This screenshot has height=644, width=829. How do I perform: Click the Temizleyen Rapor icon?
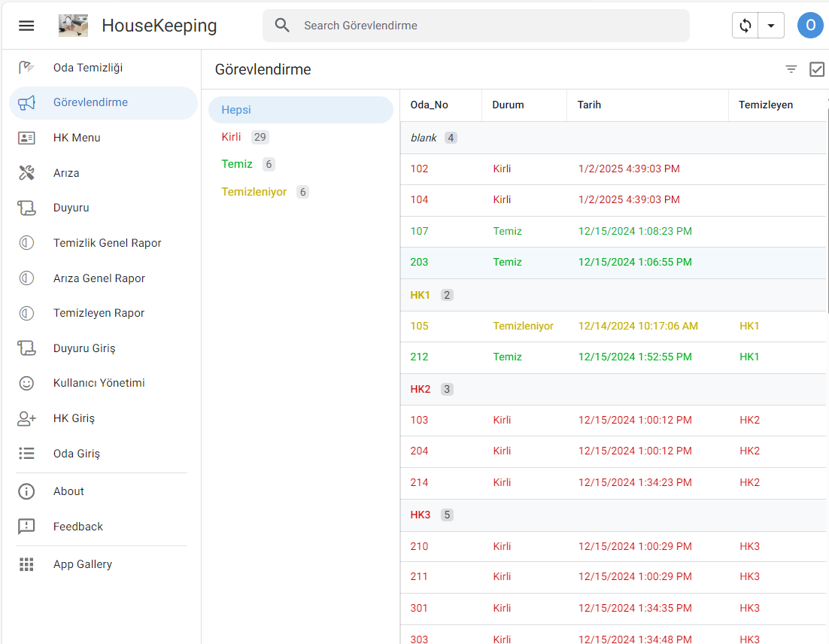26,313
